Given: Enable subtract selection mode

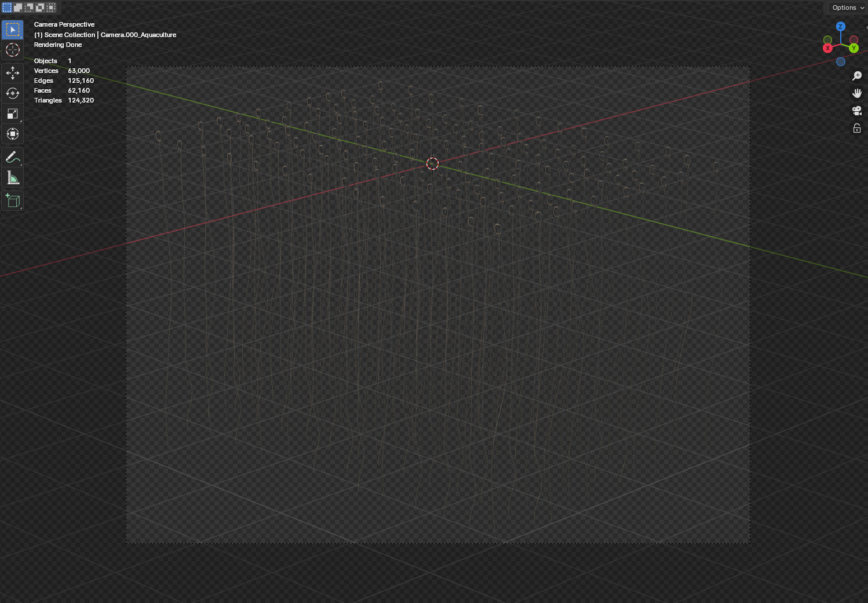Looking at the screenshot, I should click(x=29, y=8).
